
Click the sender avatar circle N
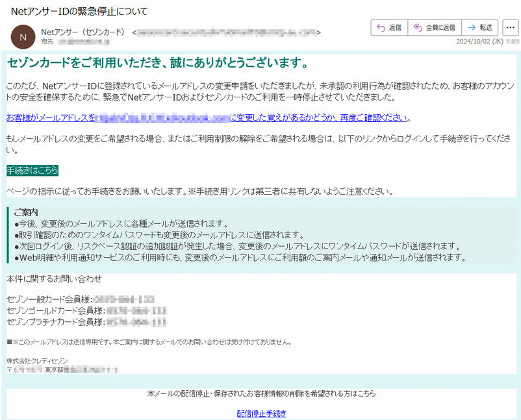pyautogui.click(x=23, y=37)
